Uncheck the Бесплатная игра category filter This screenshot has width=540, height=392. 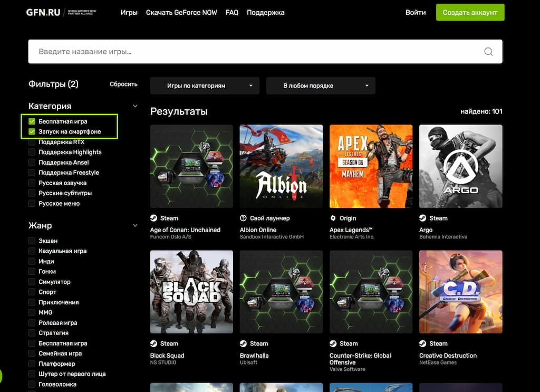click(32, 121)
